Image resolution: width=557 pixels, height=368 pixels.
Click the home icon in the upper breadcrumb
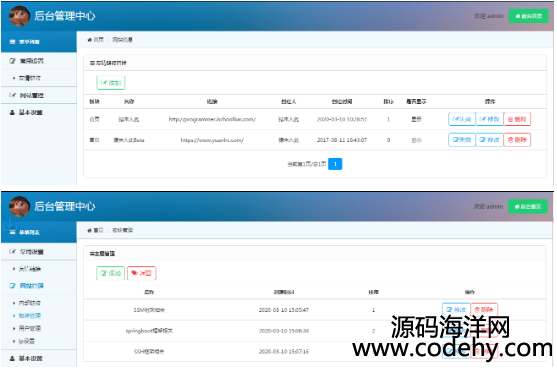[90, 40]
